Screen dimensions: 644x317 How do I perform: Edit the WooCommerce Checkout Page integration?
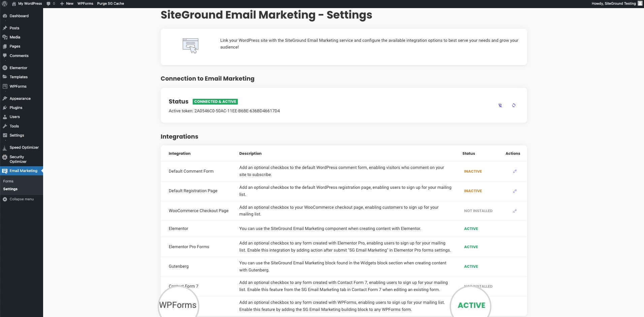pos(515,211)
